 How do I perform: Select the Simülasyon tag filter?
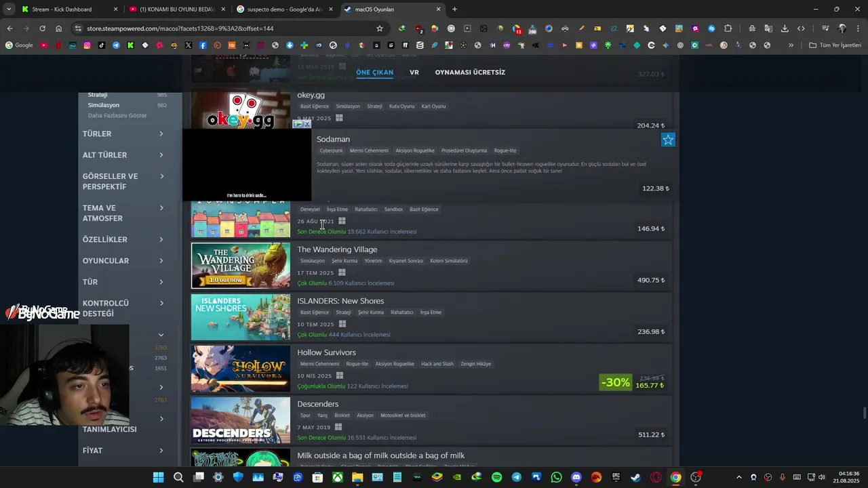tap(104, 105)
